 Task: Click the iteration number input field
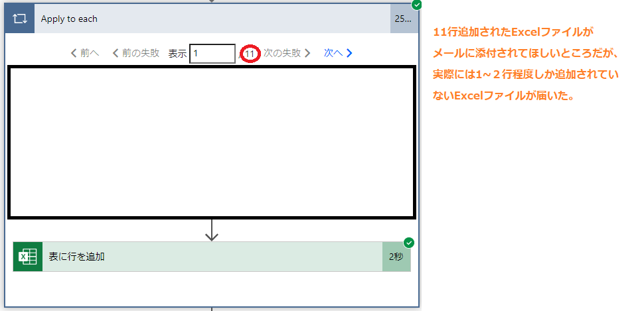[212, 53]
